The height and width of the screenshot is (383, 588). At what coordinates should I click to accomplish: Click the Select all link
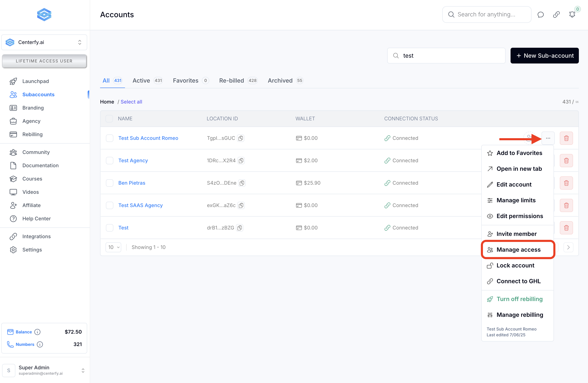[x=131, y=102]
